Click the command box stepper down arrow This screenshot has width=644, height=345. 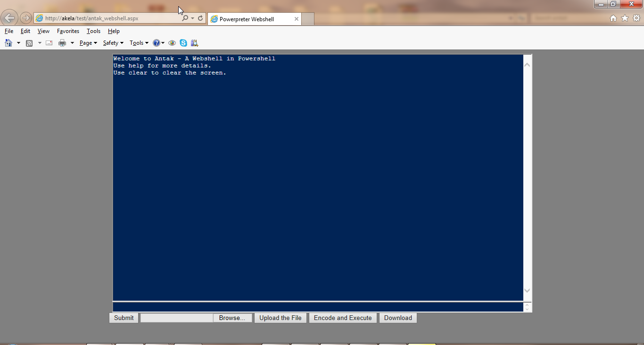527,309
